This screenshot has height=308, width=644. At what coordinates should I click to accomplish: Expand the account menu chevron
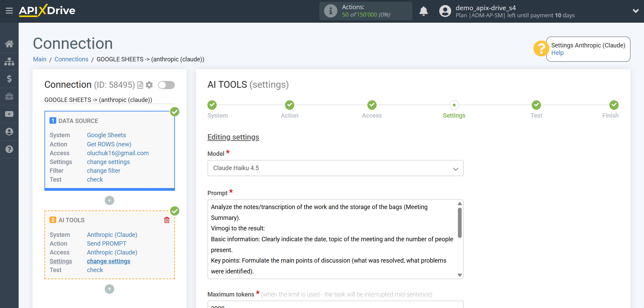tap(636, 11)
